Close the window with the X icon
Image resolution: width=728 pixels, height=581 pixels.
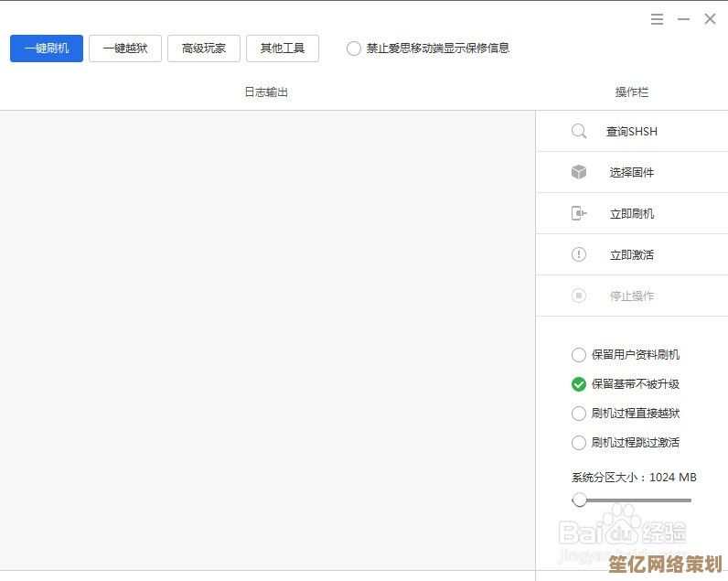click(x=710, y=19)
